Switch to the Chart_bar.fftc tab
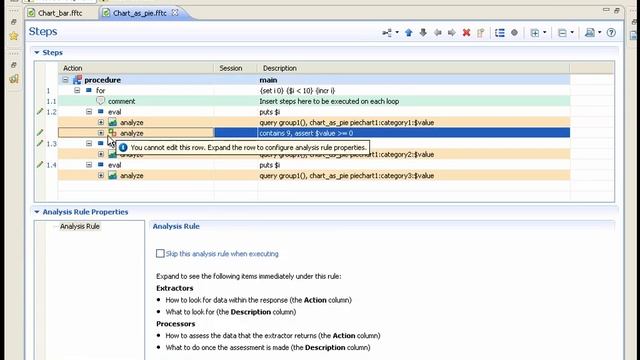This screenshot has height=360, width=640. (60, 13)
